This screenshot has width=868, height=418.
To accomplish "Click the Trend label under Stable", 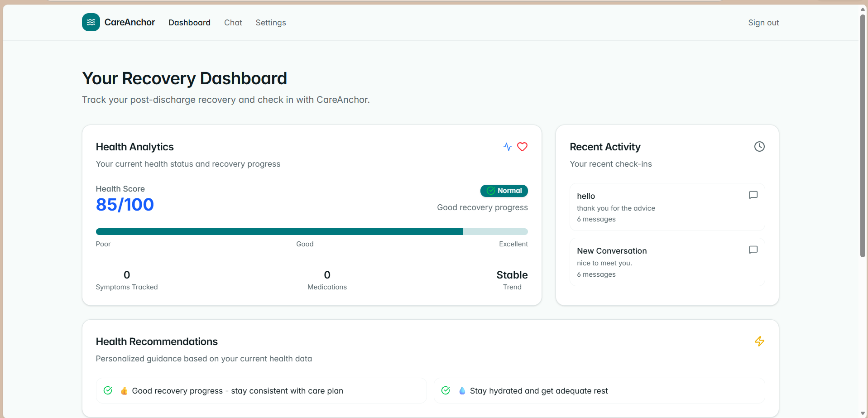I will click(512, 287).
